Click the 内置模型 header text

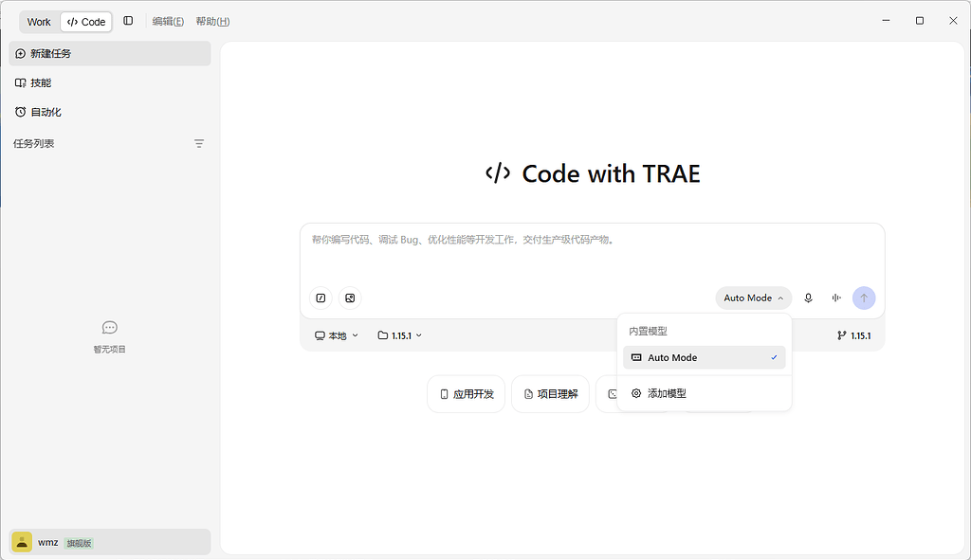(x=648, y=331)
